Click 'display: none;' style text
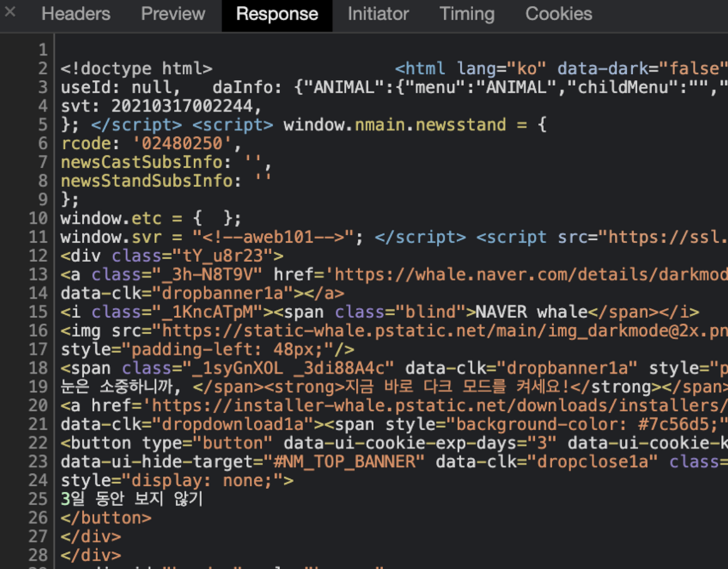 point(202,481)
